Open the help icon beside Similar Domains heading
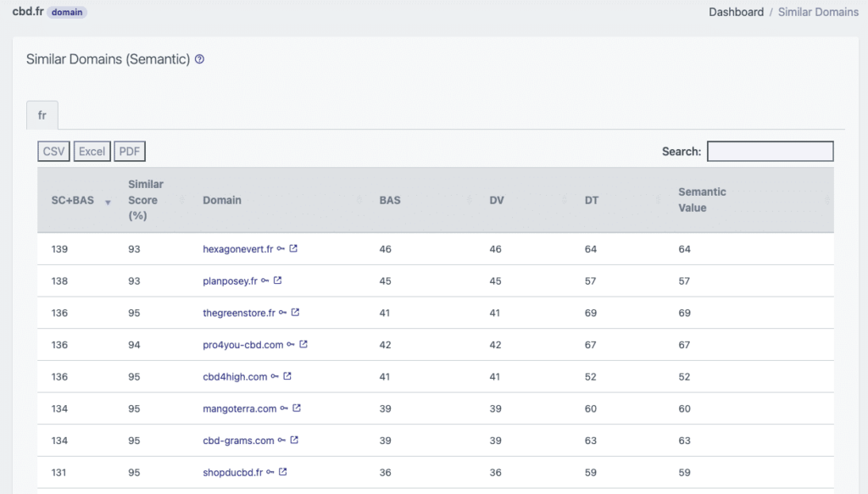This screenshot has height=494, width=868. (198, 59)
